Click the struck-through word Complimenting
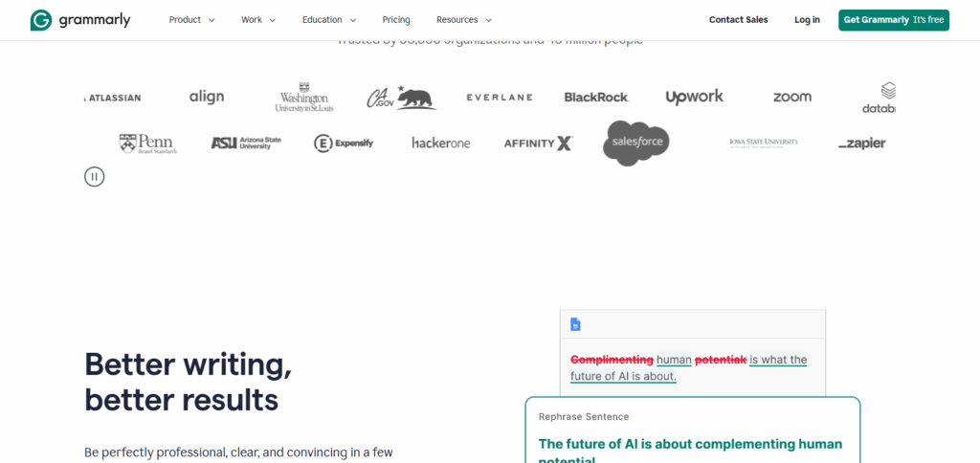The image size is (980, 463). point(612,360)
